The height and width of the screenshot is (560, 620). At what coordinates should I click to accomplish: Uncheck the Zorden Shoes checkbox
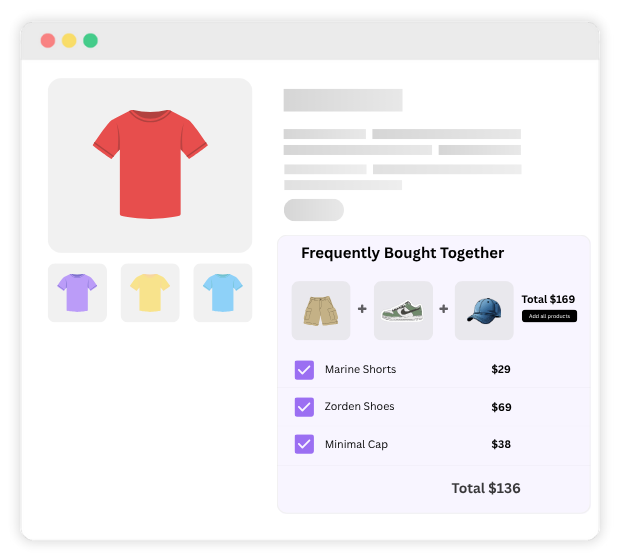(304, 407)
